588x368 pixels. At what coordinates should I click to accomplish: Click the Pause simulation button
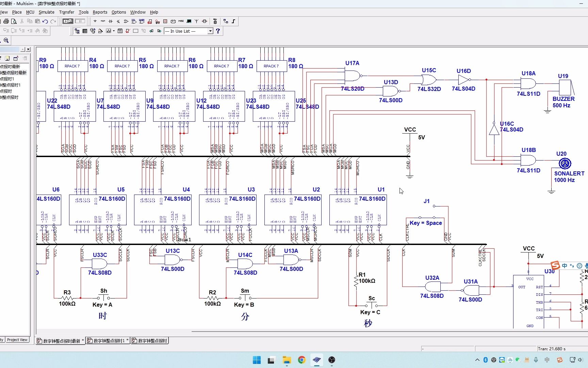(80, 21)
